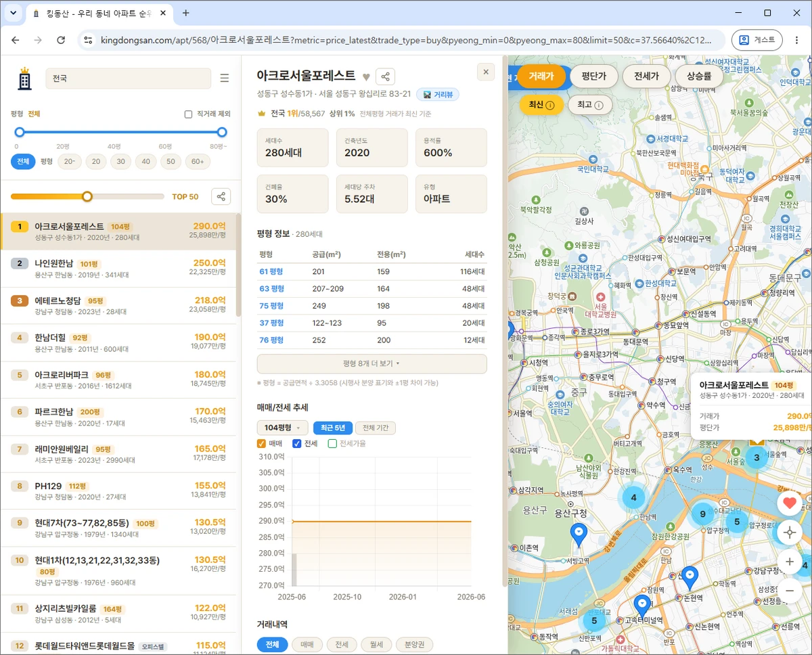Open the tab search dropdown arrow
This screenshot has height=655, width=812.
point(14,13)
